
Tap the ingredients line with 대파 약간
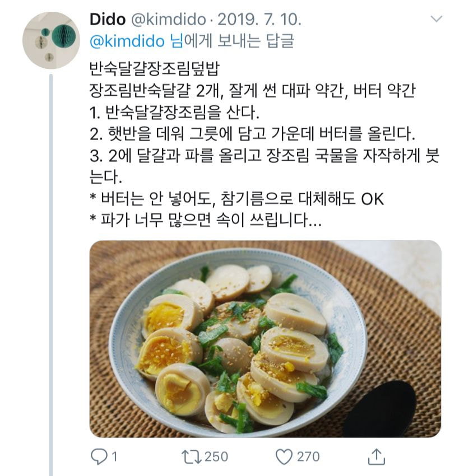pyautogui.click(x=252, y=91)
